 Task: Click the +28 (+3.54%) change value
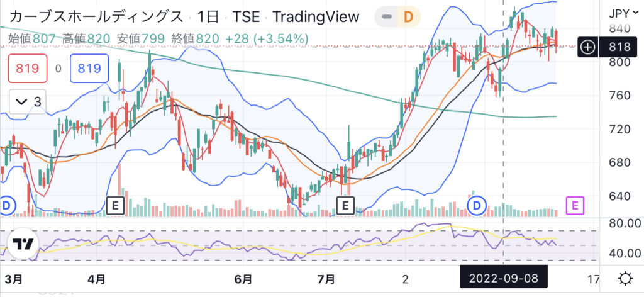tap(267, 38)
